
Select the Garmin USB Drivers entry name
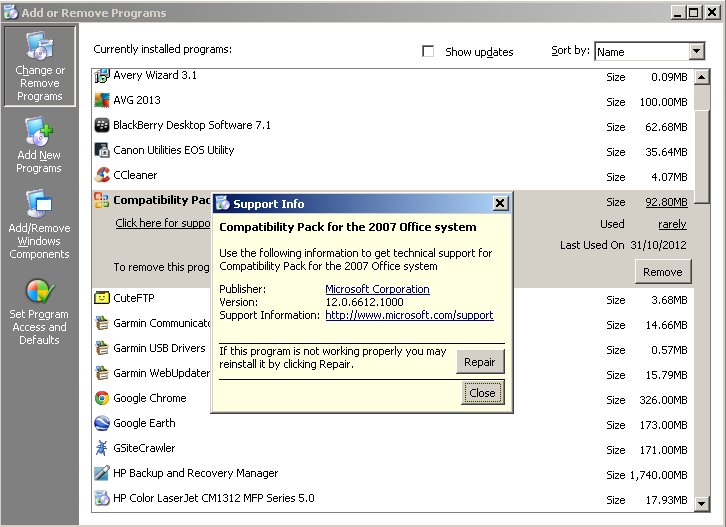(159, 348)
